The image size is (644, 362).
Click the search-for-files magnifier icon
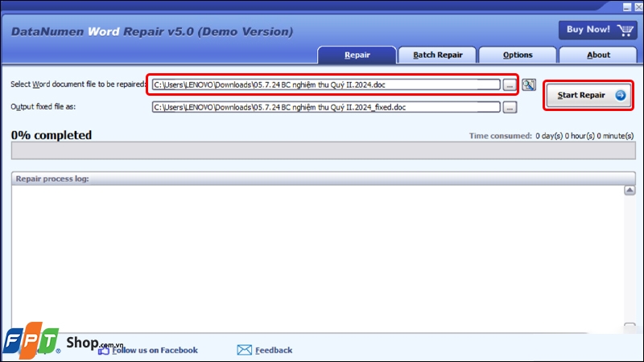529,84
